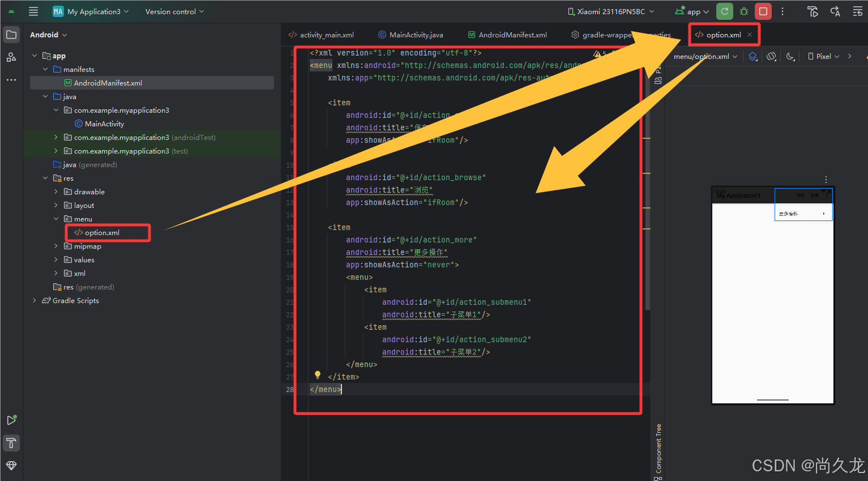
Task: Click the green Rerun app button
Action: 725,11
